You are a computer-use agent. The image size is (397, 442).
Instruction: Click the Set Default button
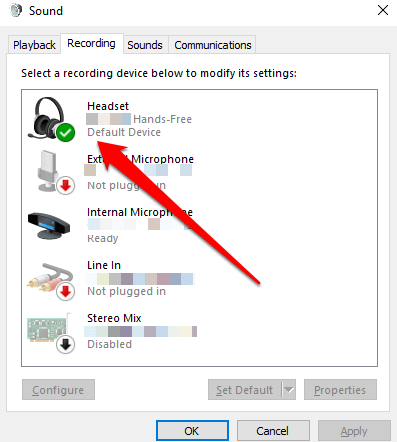pyautogui.click(x=245, y=389)
